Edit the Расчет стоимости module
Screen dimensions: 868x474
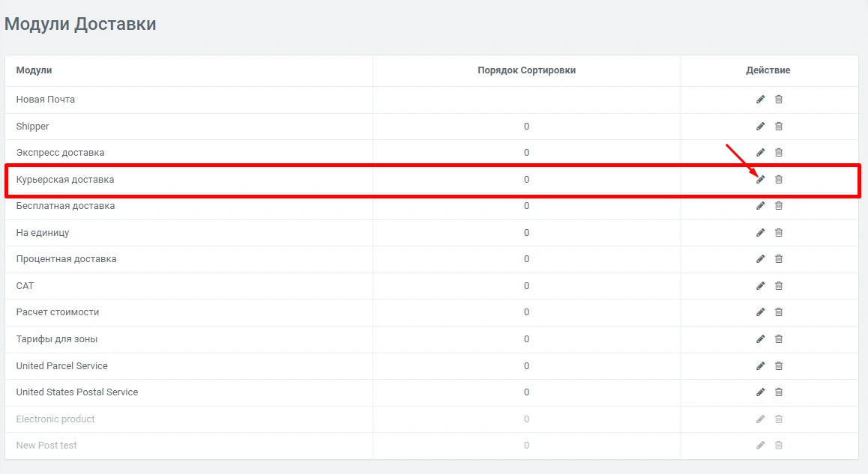760,312
